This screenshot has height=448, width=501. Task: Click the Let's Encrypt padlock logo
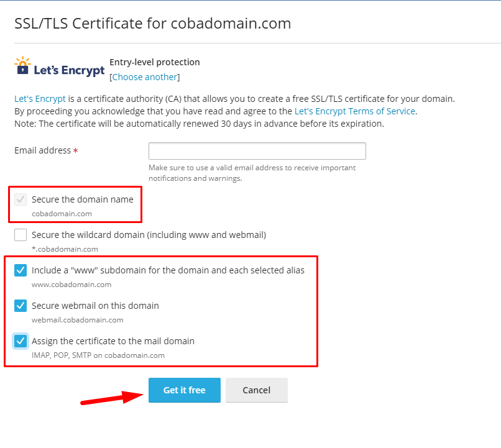point(23,68)
